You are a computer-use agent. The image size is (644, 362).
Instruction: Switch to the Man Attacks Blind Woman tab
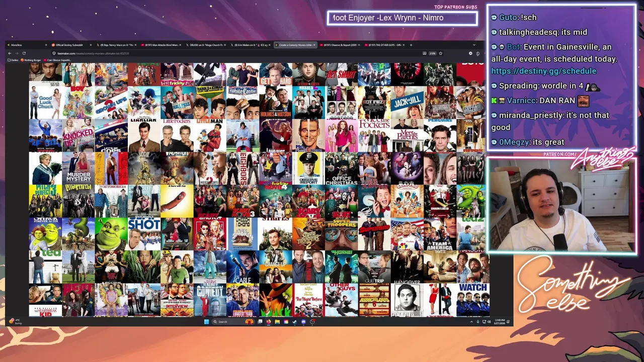coord(161,45)
